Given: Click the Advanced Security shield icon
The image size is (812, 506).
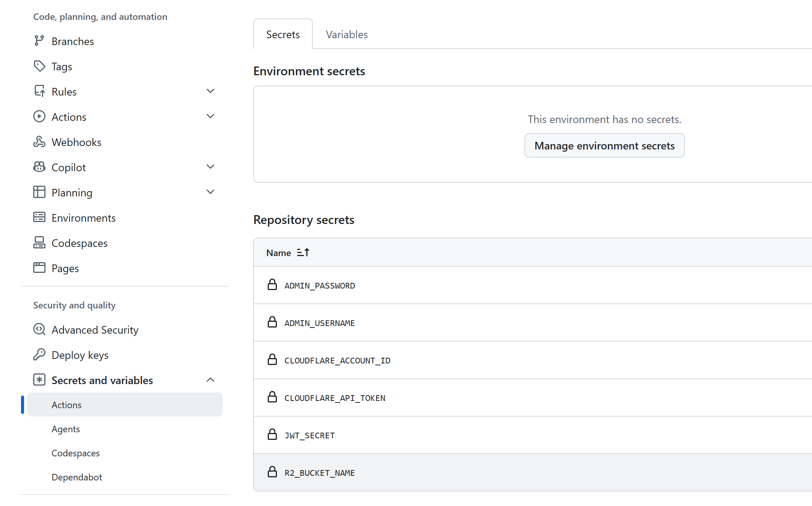Looking at the screenshot, I should [x=39, y=329].
